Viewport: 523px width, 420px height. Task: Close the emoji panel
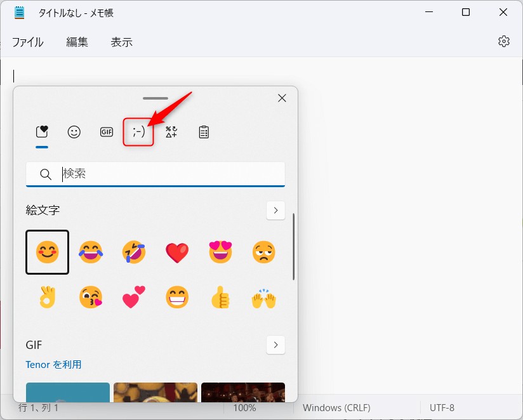(x=282, y=98)
